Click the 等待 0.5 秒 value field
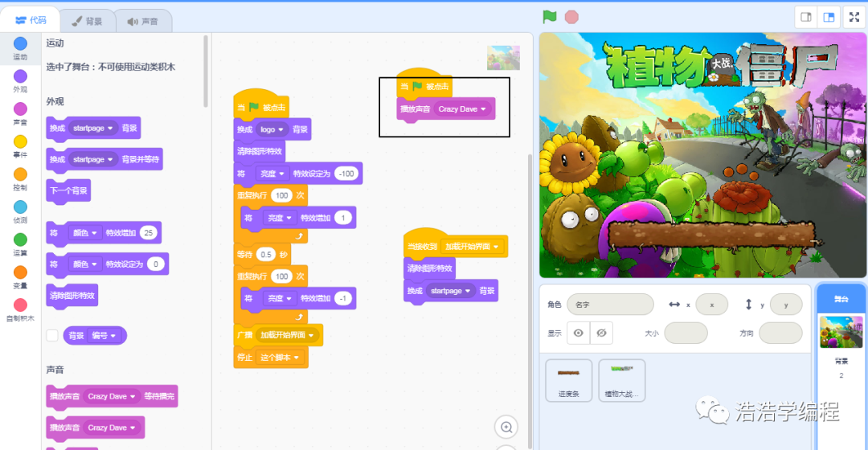Viewport: 868px width, 450px height. (x=266, y=255)
